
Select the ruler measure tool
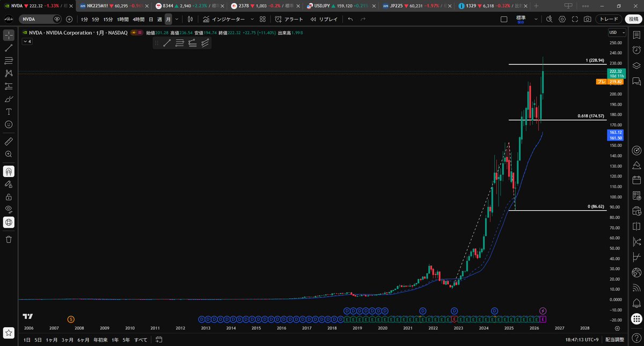[9, 141]
